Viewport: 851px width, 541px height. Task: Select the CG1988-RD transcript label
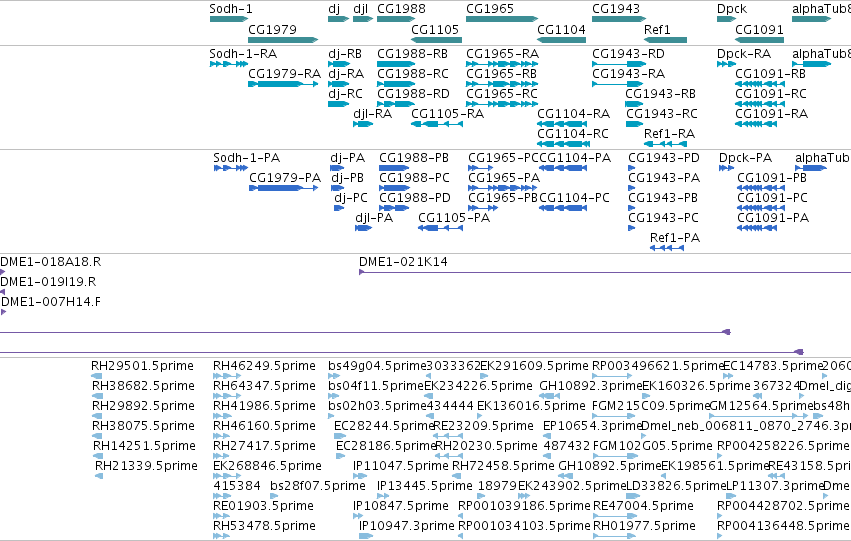coord(414,94)
